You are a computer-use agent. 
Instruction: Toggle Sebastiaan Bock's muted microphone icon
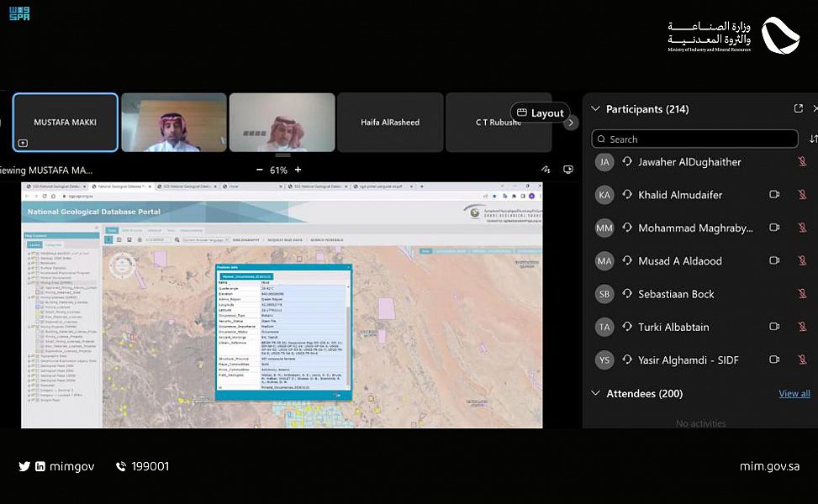click(x=802, y=294)
